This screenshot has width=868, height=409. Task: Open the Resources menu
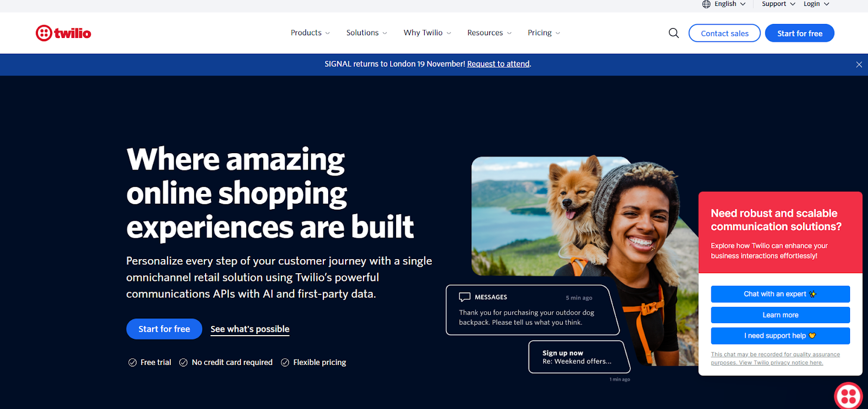tap(489, 33)
